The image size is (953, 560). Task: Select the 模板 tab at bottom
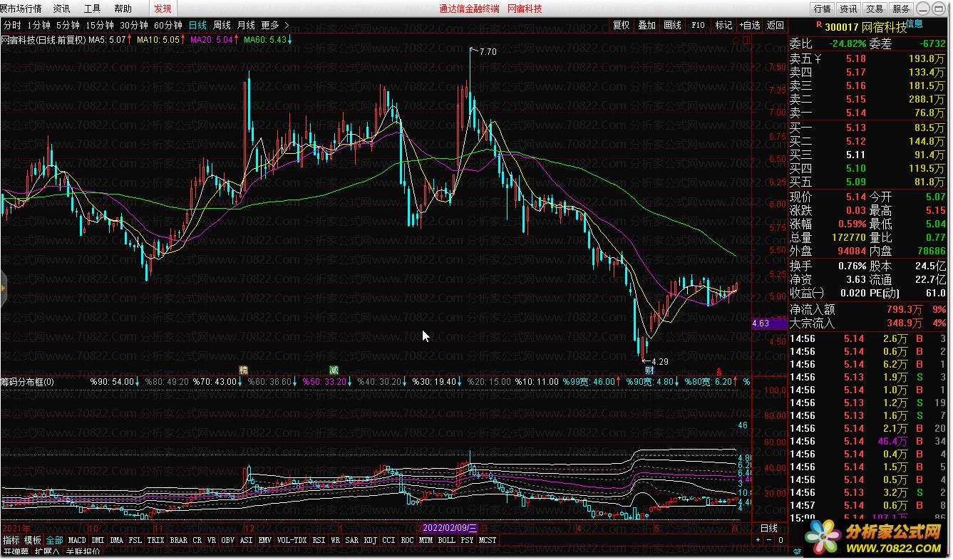pyautogui.click(x=33, y=540)
